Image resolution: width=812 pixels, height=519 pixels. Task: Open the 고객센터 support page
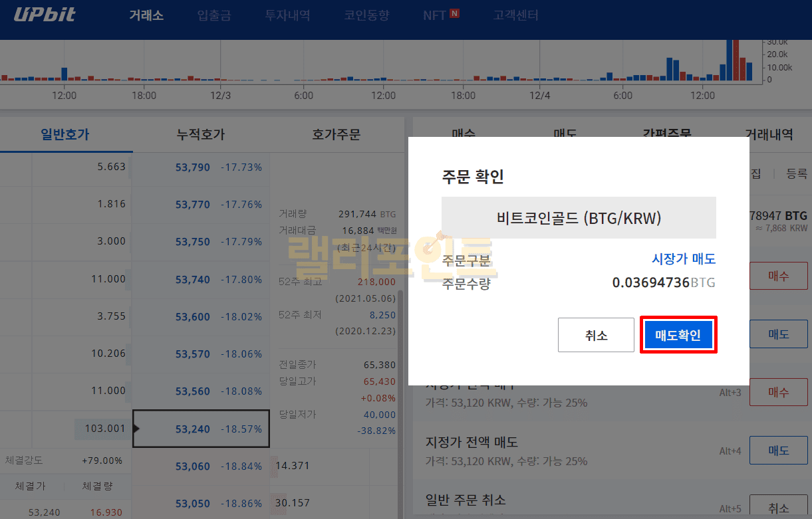[515, 15]
